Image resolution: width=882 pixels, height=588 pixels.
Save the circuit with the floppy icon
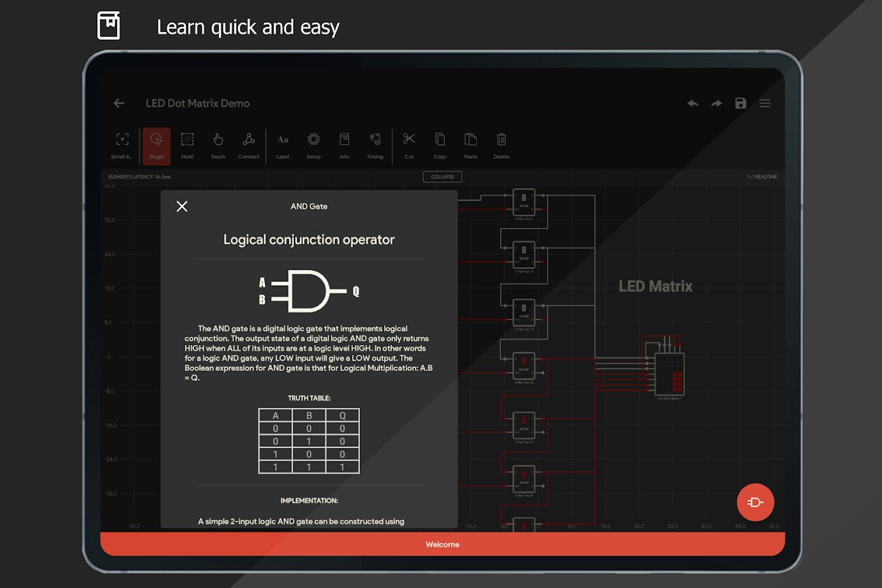740,103
